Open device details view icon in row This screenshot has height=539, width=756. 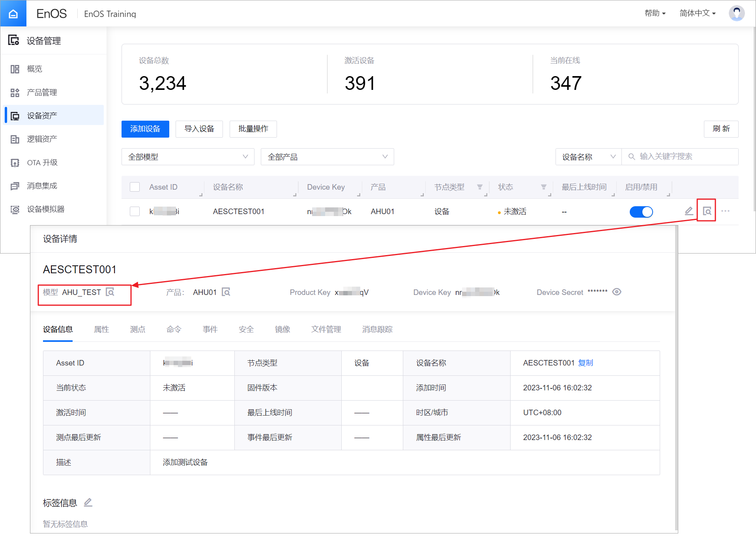coord(707,211)
